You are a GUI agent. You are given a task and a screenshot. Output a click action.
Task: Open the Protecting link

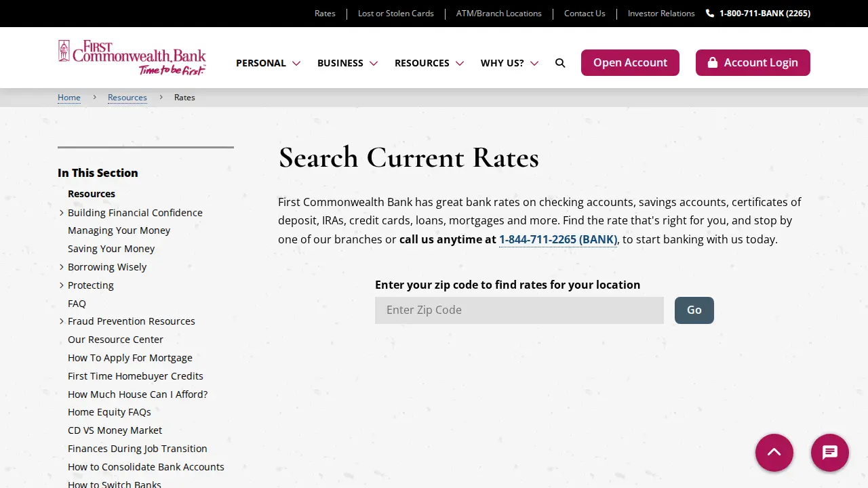click(91, 285)
